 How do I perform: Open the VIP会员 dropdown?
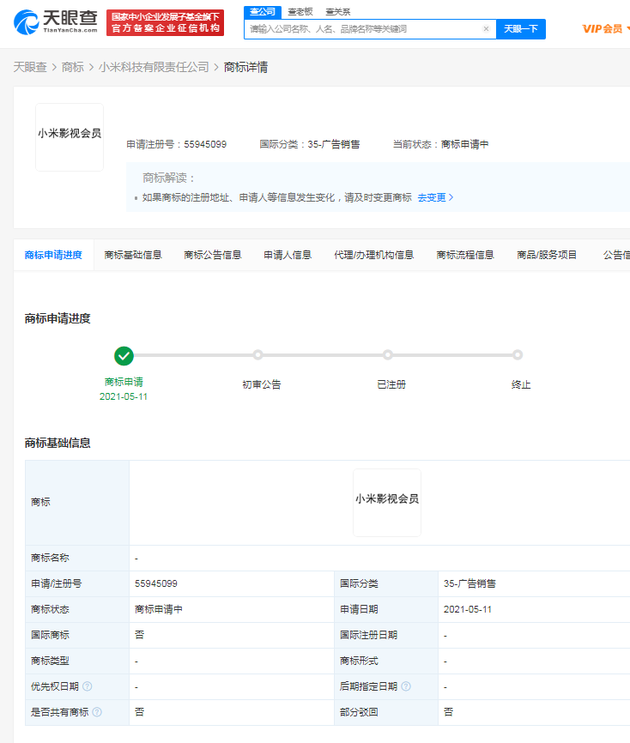pos(605,29)
